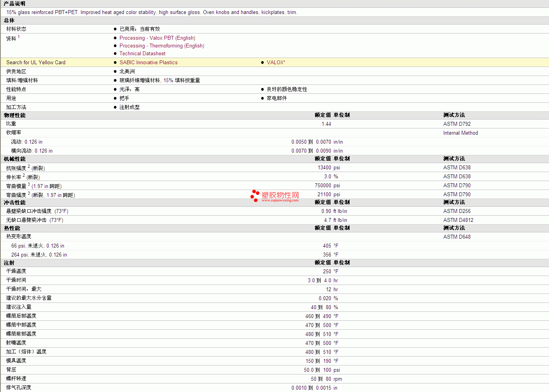This screenshot has width=549, height=392.
Task: Click the www.sujiaowuxing.com watermark URL
Action: pos(280,200)
